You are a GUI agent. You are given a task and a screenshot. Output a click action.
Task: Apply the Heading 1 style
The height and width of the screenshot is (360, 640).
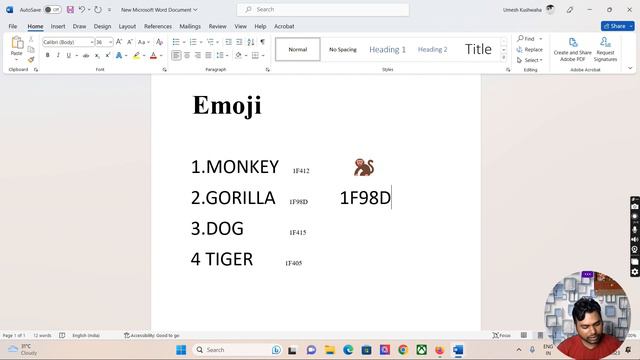point(387,49)
